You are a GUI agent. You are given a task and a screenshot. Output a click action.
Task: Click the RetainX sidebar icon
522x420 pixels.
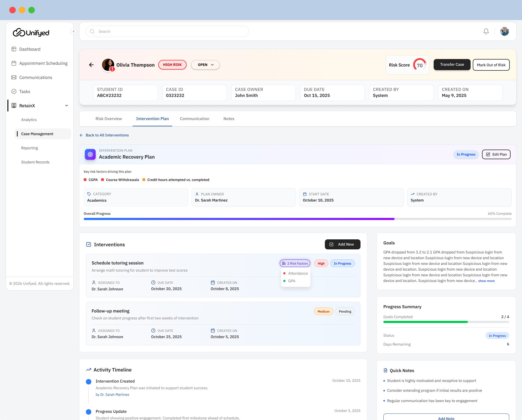[x=14, y=106]
